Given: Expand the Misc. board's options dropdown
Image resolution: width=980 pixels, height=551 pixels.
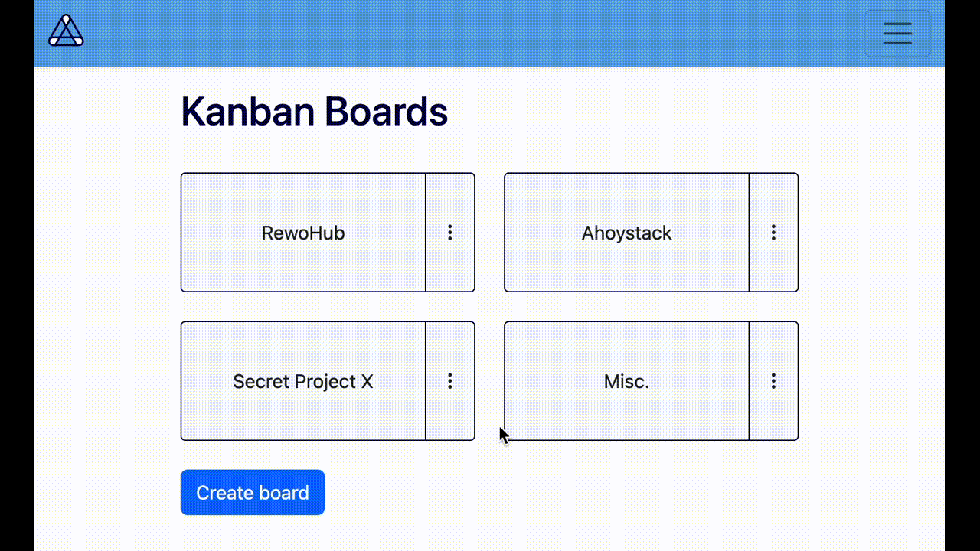Looking at the screenshot, I should point(773,381).
